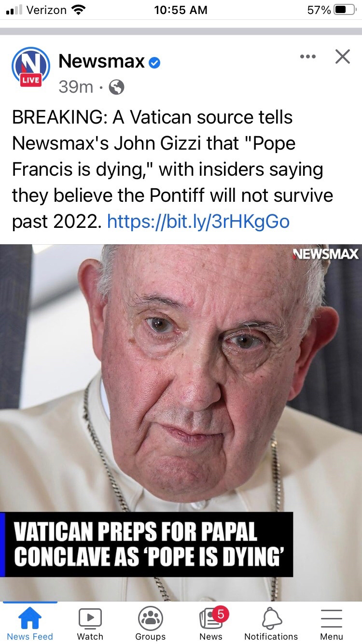
Task: Tap the blue verified badge
Action: 154,63
